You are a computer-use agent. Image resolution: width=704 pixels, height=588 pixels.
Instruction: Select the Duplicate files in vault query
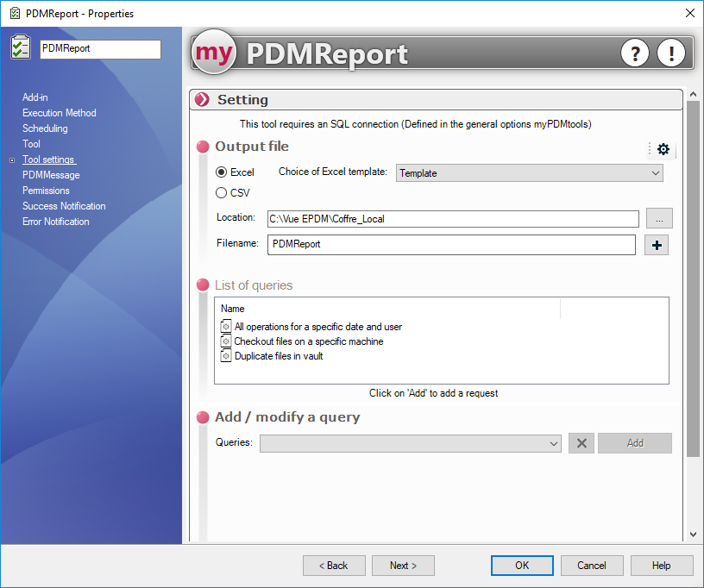point(278,356)
